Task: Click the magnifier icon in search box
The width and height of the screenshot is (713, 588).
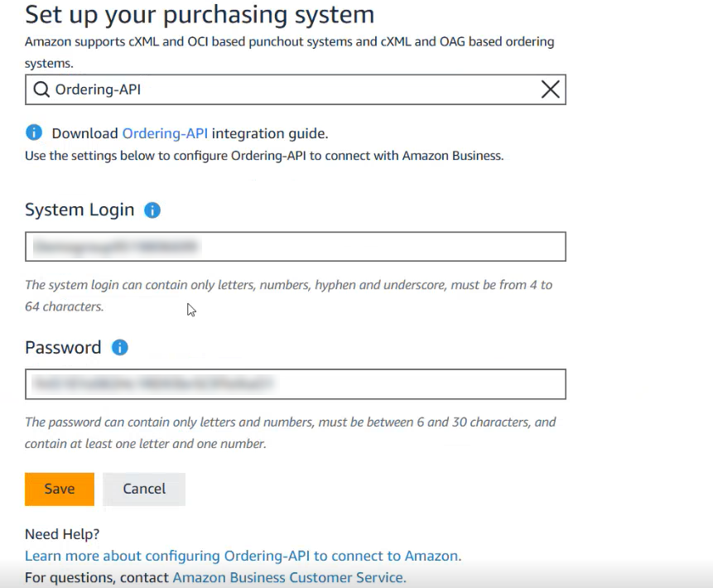Action: [x=41, y=89]
